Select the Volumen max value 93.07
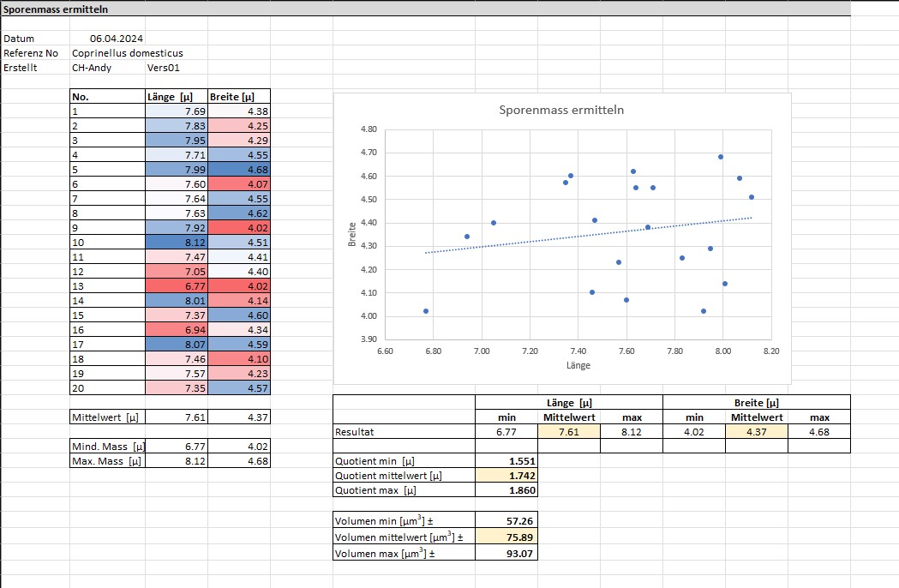 pos(507,553)
